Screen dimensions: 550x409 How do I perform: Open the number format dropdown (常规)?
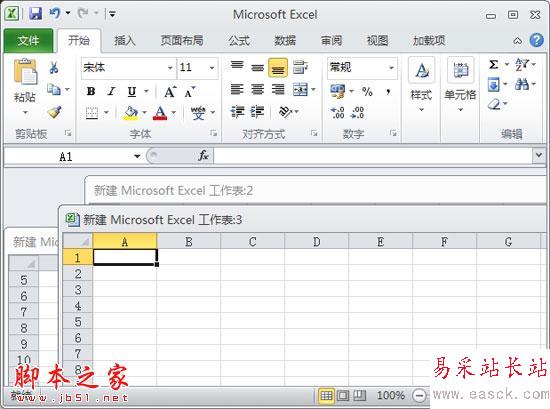[x=391, y=67]
